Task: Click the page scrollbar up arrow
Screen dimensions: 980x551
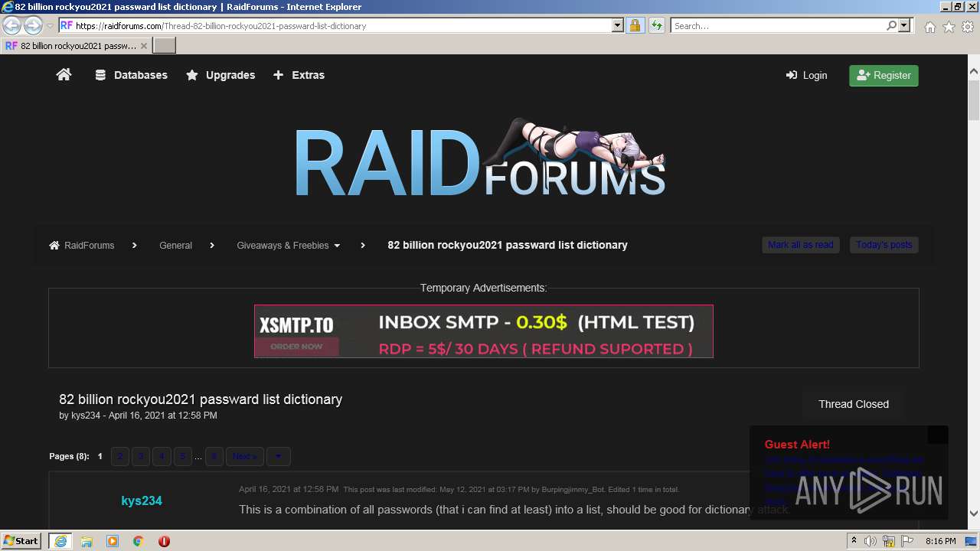Action: pos(973,72)
